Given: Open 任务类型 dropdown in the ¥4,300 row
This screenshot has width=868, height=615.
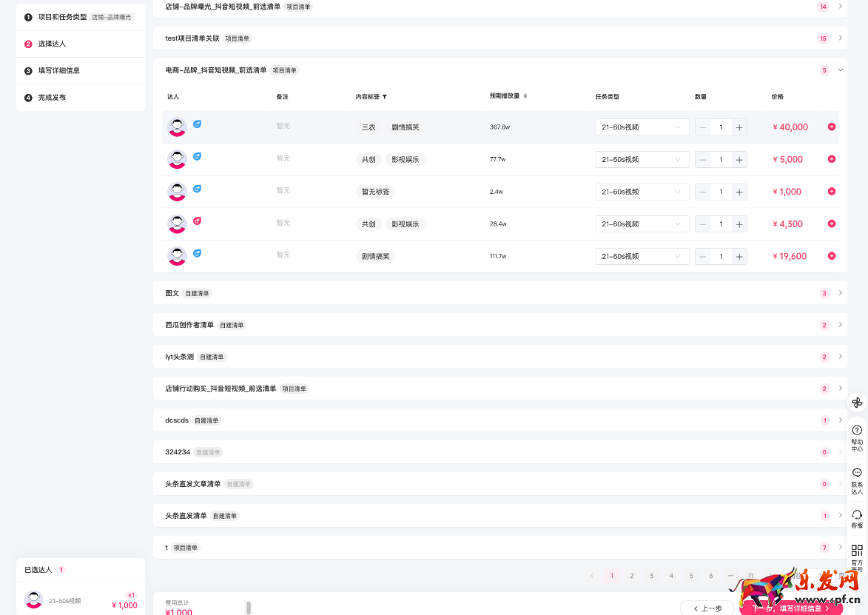Looking at the screenshot, I should click(x=642, y=224).
